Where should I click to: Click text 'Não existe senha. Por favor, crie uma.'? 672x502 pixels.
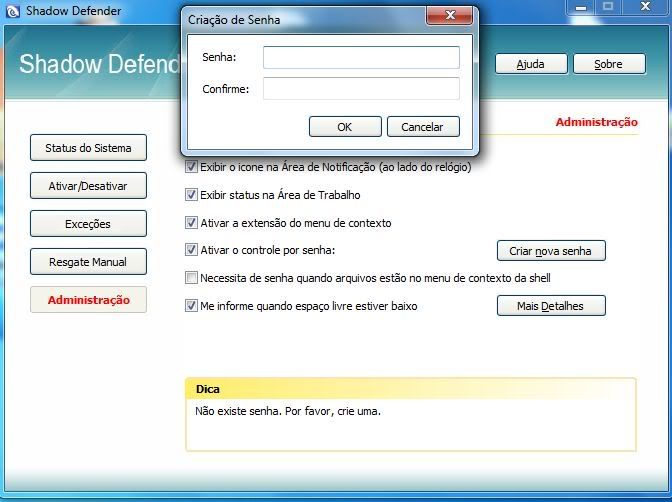click(x=288, y=411)
